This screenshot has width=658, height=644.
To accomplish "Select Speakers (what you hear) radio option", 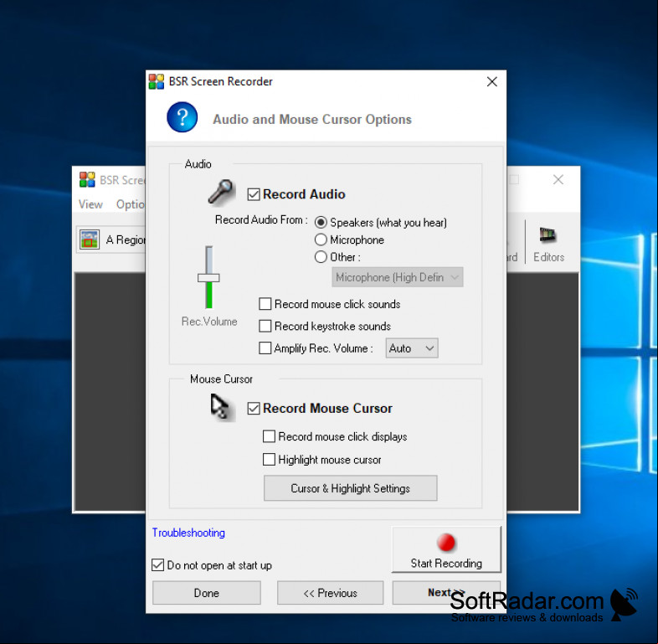I will [321, 222].
